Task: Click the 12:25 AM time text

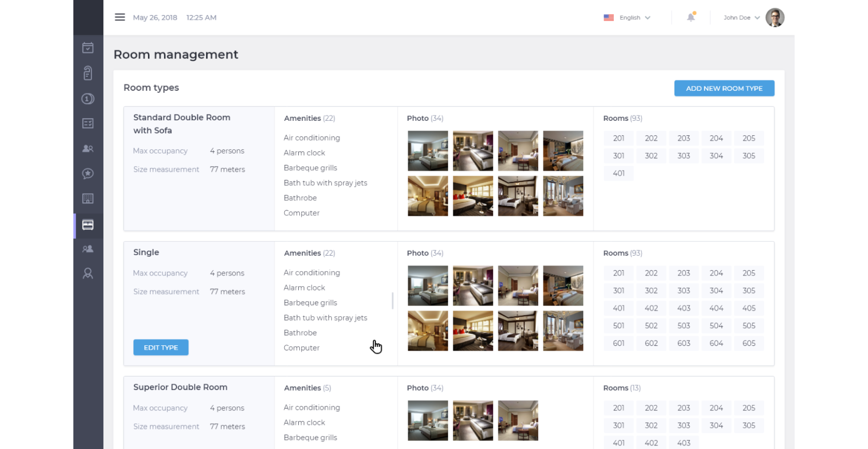Action: (x=201, y=17)
